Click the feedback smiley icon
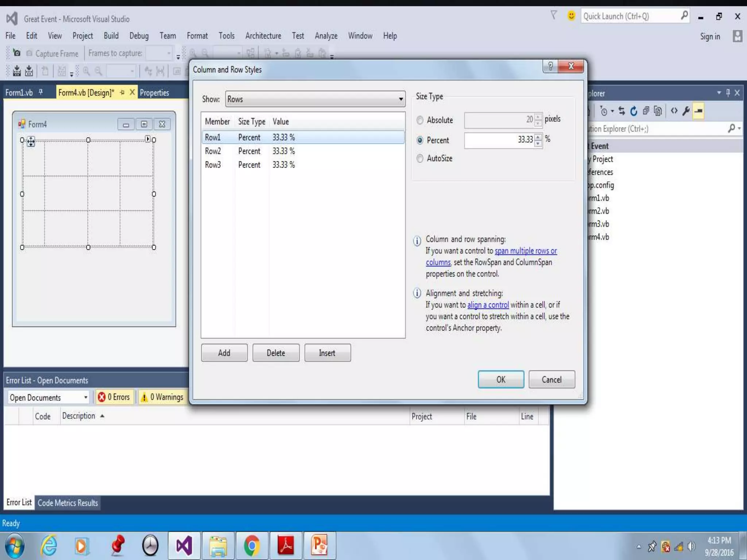The image size is (747, 560). (x=571, y=16)
